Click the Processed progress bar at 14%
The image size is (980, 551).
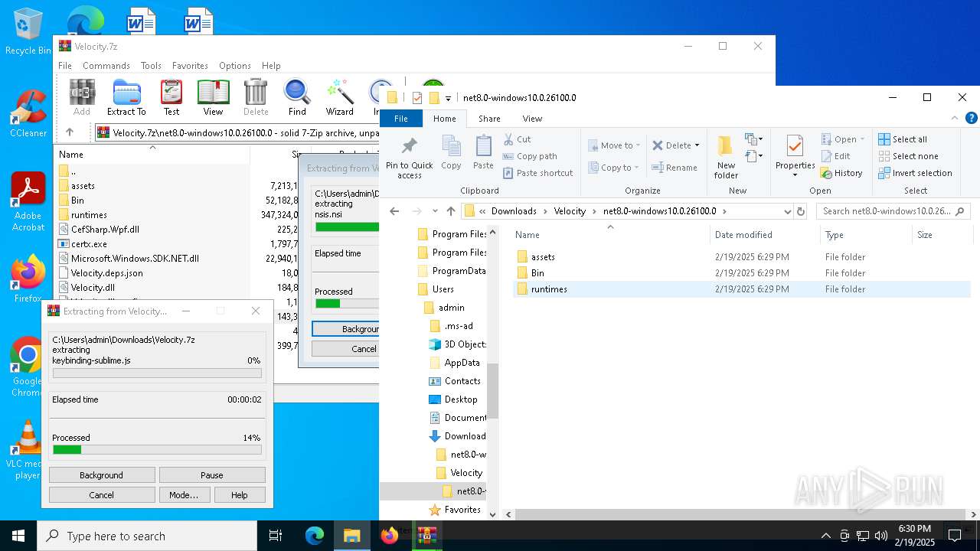tap(157, 450)
